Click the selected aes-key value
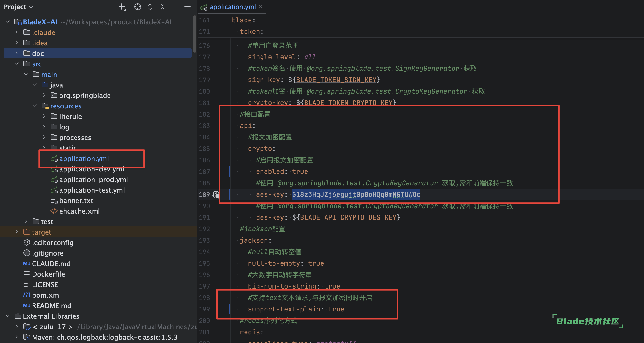 (x=356, y=194)
